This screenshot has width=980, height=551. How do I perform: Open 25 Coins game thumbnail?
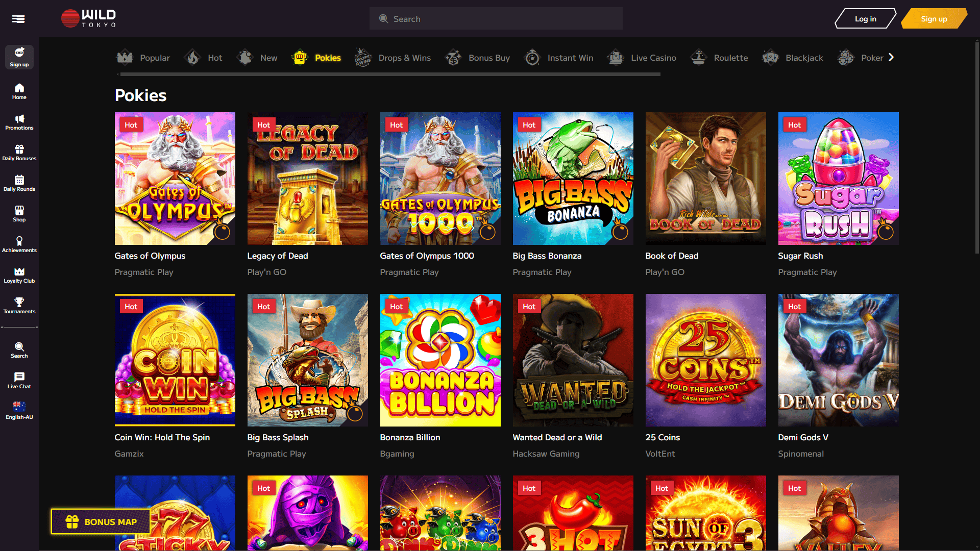coord(706,360)
